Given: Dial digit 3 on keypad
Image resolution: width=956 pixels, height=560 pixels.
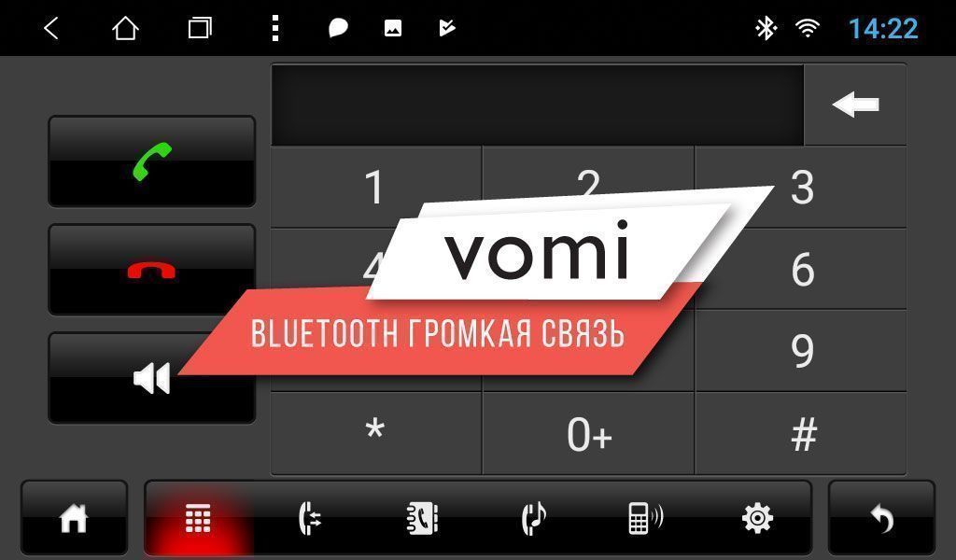Looking at the screenshot, I should 801,187.
